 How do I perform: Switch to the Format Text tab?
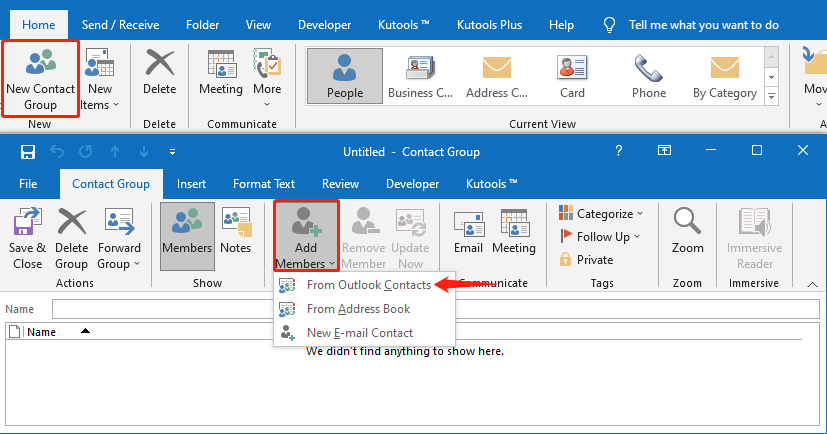264,184
